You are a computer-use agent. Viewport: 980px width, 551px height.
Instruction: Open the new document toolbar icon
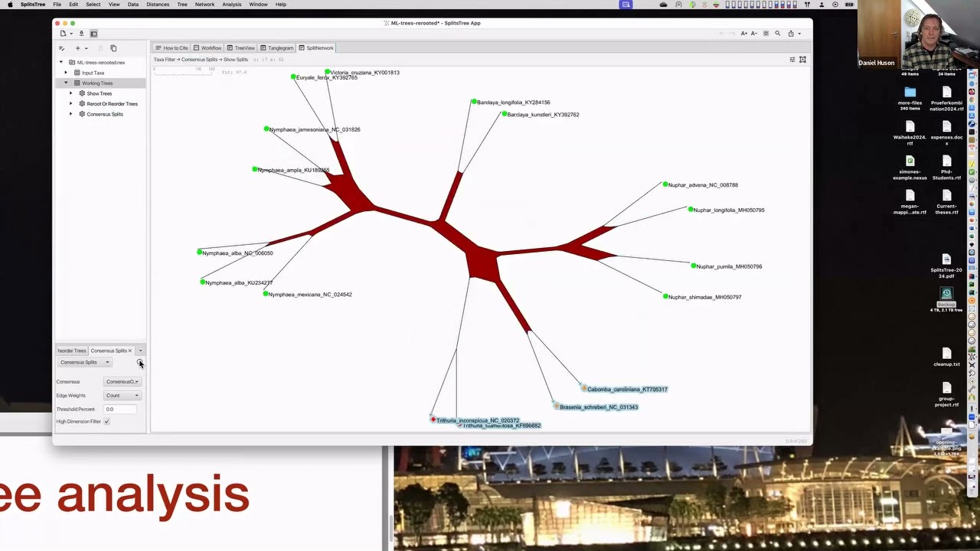pos(63,34)
